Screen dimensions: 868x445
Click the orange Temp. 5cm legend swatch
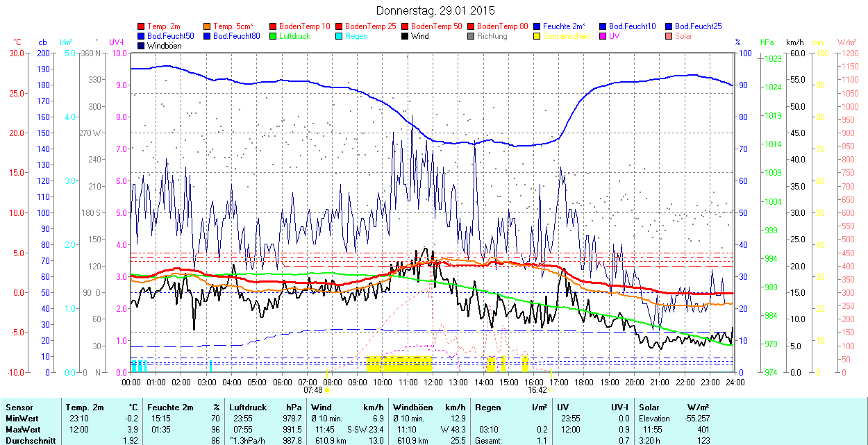(208, 26)
